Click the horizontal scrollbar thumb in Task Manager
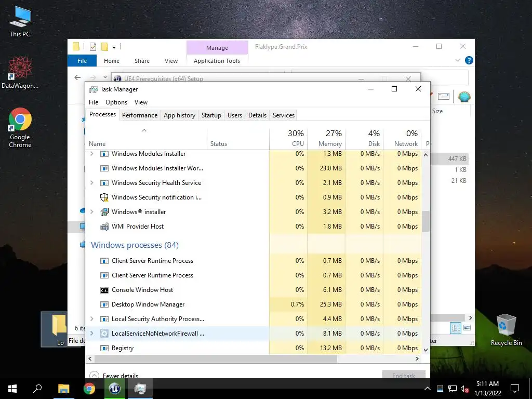Image resolution: width=532 pixels, height=399 pixels. pos(216,358)
